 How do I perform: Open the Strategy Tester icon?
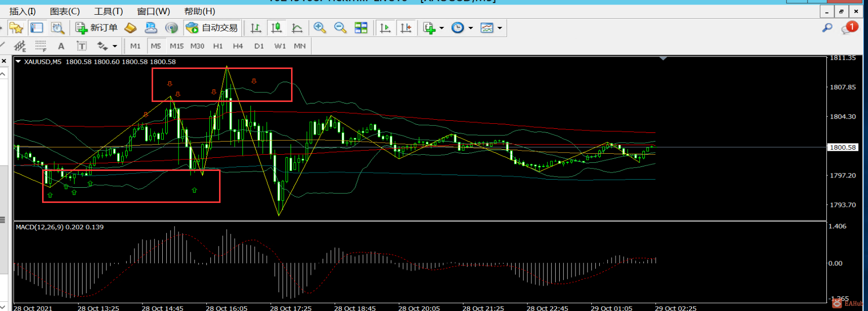[x=58, y=28]
